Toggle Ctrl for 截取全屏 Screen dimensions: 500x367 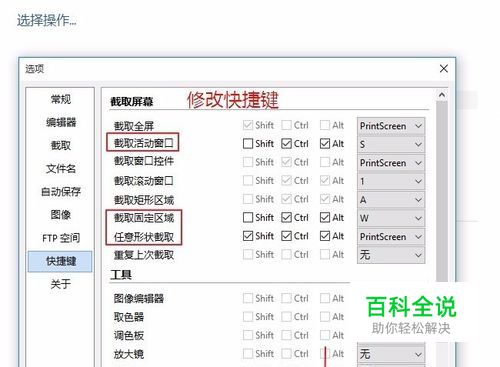(x=286, y=125)
